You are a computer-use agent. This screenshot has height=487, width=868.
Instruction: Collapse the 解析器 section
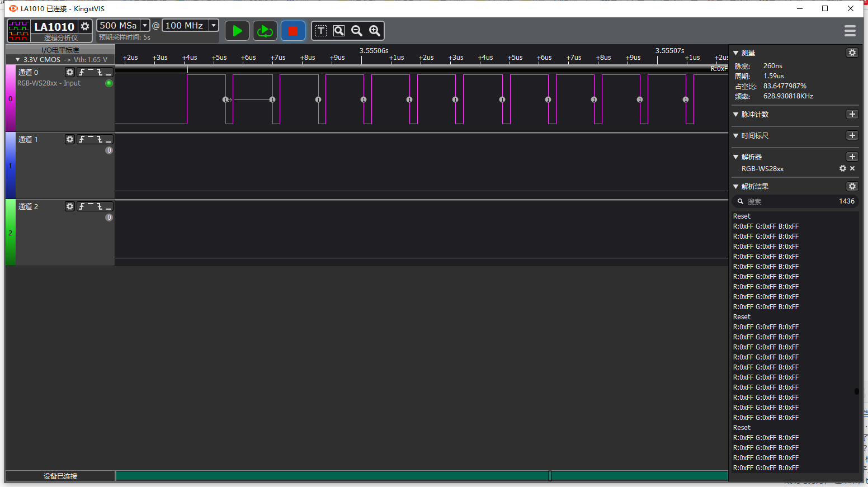(x=736, y=157)
